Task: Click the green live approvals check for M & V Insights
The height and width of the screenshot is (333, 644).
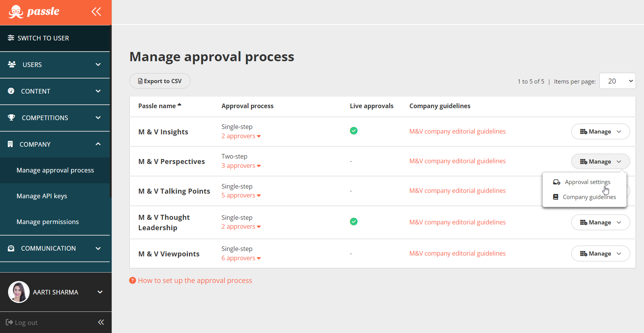Action: click(354, 131)
